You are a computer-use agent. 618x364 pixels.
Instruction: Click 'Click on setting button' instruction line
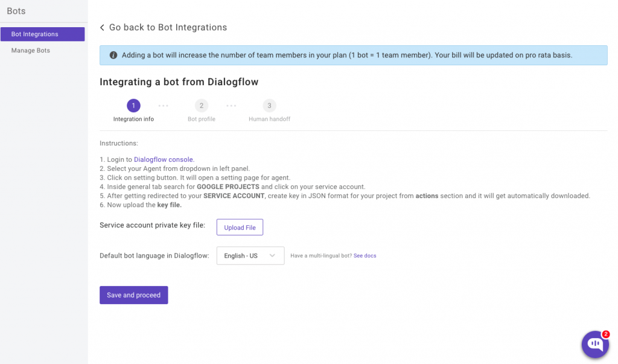(x=195, y=178)
